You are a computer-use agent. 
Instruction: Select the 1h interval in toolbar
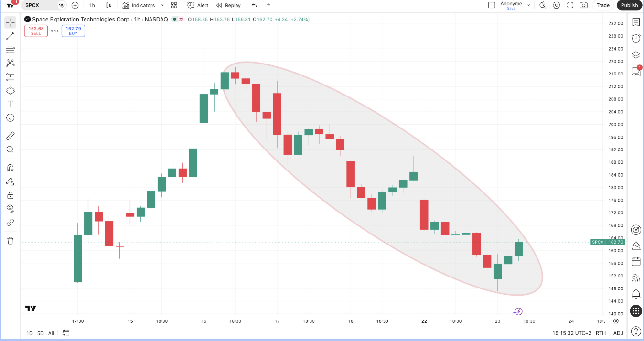(x=92, y=5)
